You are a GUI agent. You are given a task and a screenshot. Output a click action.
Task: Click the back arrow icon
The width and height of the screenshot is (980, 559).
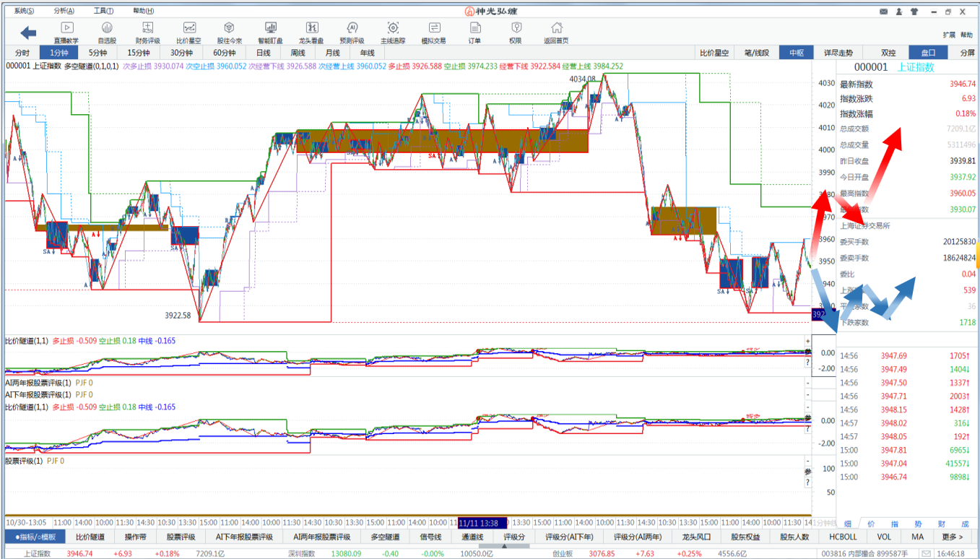pyautogui.click(x=28, y=32)
